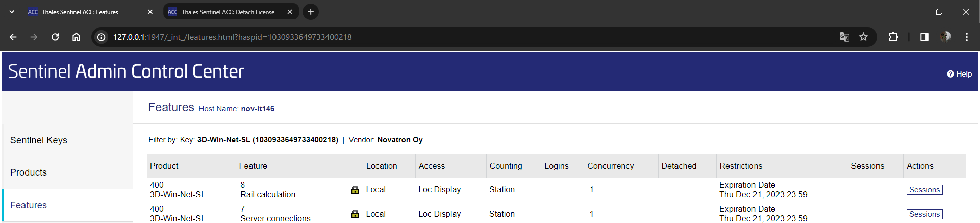Click lock icon beside Rail calculation

point(355,190)
